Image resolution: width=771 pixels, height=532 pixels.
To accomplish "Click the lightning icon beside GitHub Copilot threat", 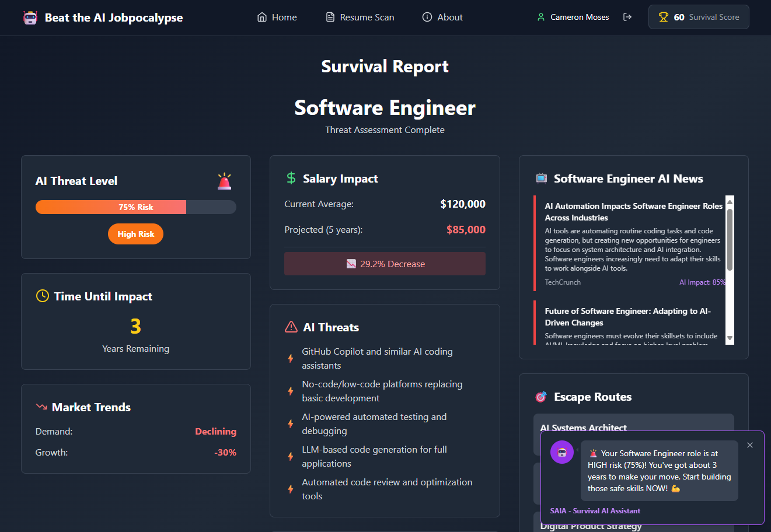I will pyautogui.click(x=291, y=358).
